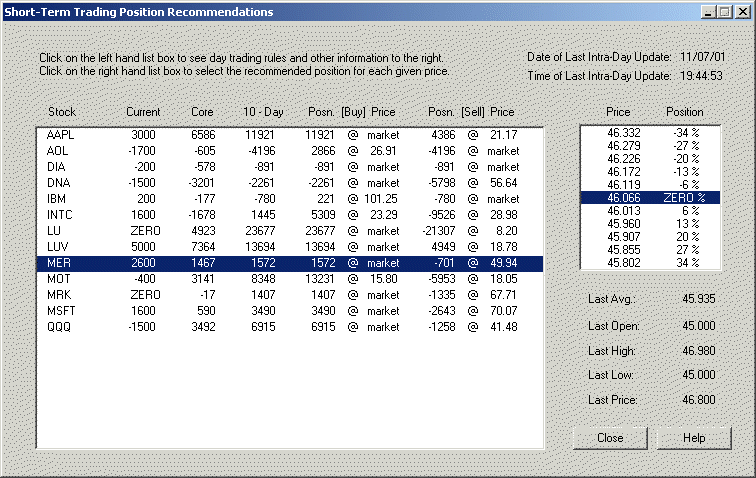Select the highlighted MER stock row
Viewport: 756px width, 478px height.
[290, 263]
